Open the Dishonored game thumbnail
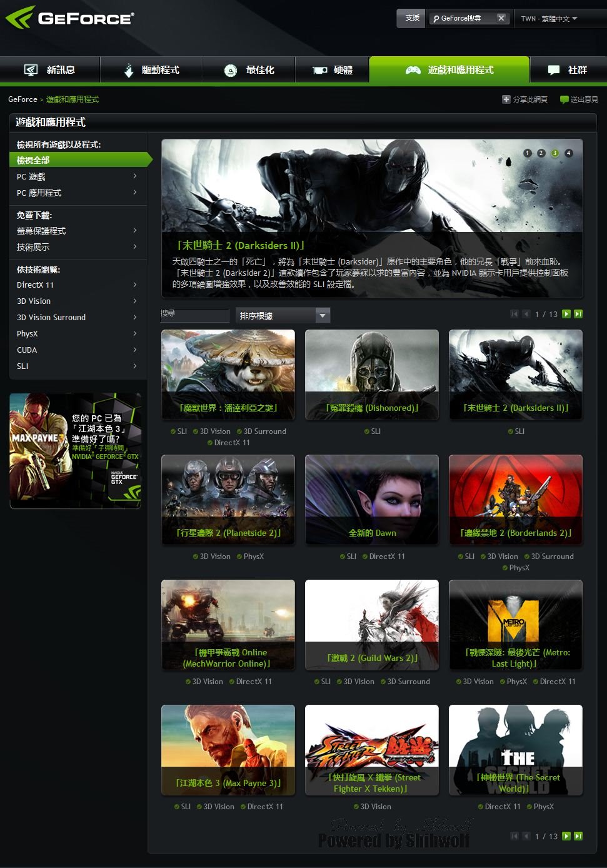Image resolution: width=607 pixels, height=868 pixels. pos(372,374)
